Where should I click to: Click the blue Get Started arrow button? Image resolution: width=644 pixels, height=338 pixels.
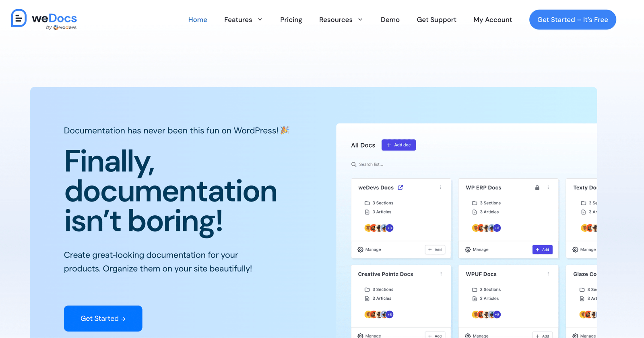click(x=103, y=318)
